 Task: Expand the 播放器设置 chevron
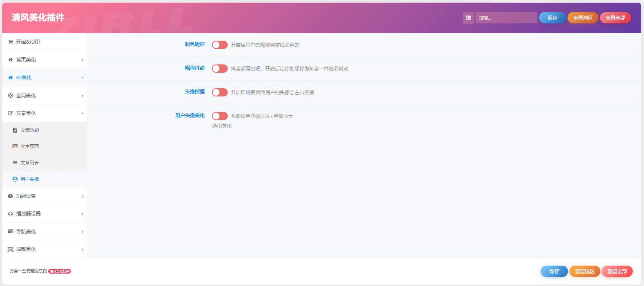82,214
